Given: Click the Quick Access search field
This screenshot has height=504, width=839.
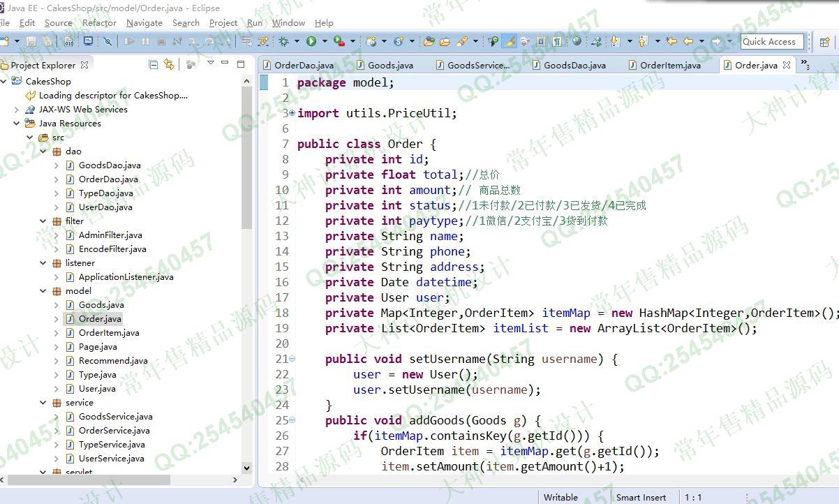Looking at the screenshot, I should click(772, 42).
